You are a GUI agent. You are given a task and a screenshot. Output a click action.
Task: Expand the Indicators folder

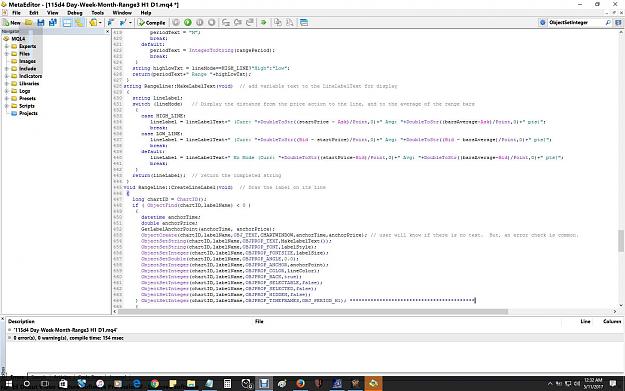[x=6, y=76]
